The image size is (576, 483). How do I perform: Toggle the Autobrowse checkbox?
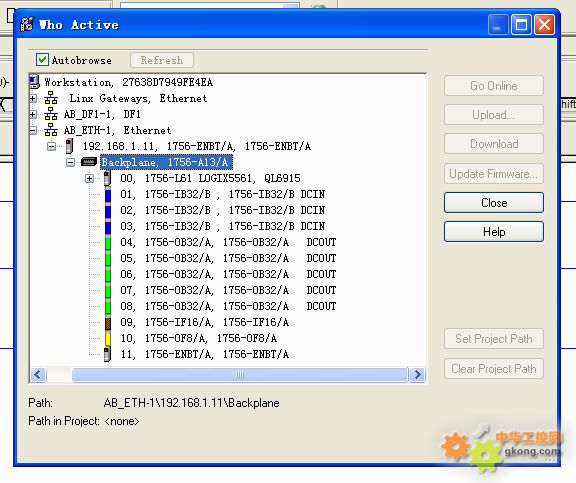(x=42, y=60)
